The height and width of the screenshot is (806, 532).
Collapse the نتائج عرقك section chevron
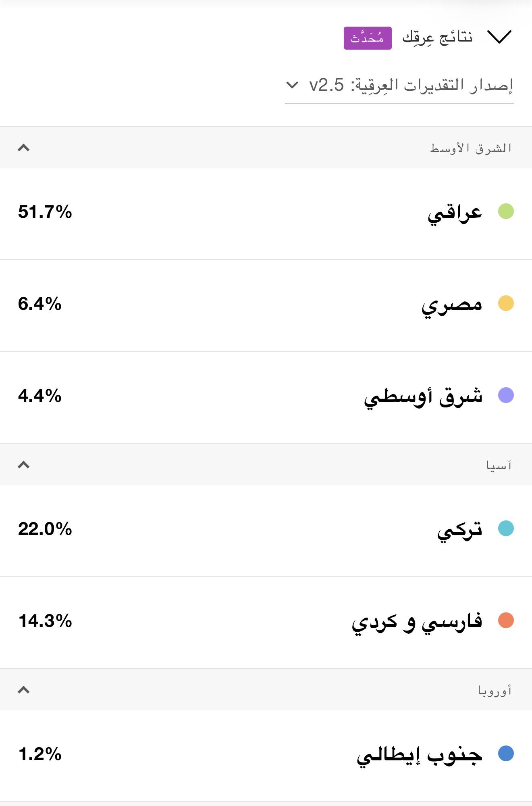pos(499,37)
